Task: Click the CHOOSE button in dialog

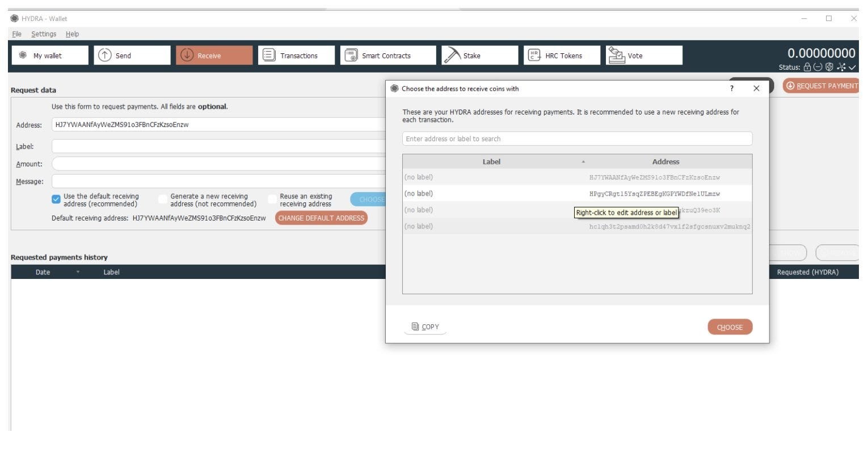Action: click(x=730, y=327)
